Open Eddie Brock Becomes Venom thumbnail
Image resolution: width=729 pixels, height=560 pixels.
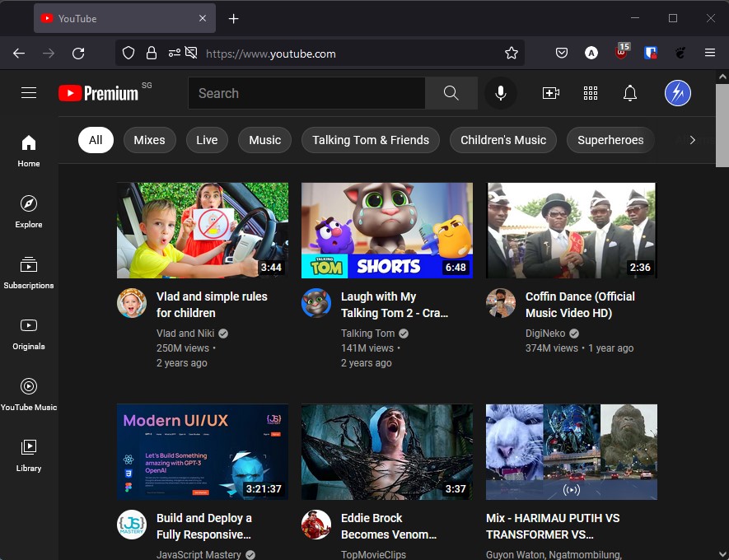point(387,452)
